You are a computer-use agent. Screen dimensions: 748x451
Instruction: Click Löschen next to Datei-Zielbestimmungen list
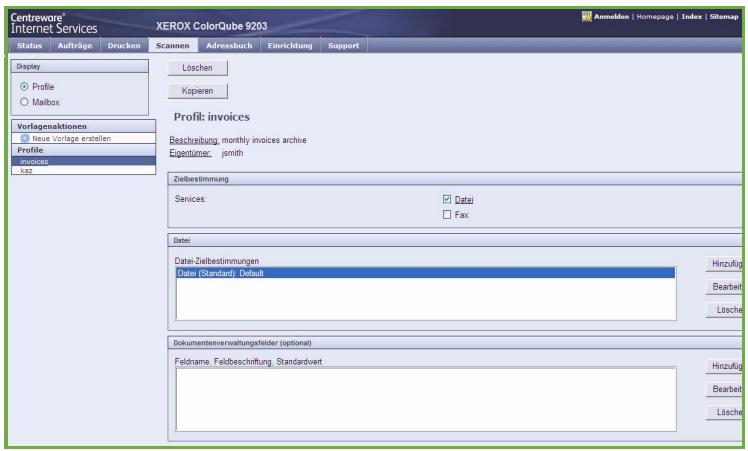coord(724,310)
